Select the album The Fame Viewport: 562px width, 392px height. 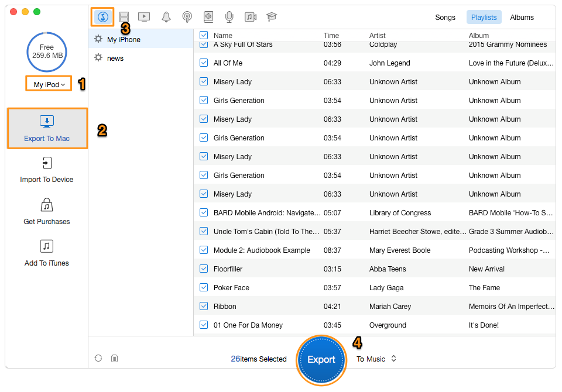pos(484,287)
